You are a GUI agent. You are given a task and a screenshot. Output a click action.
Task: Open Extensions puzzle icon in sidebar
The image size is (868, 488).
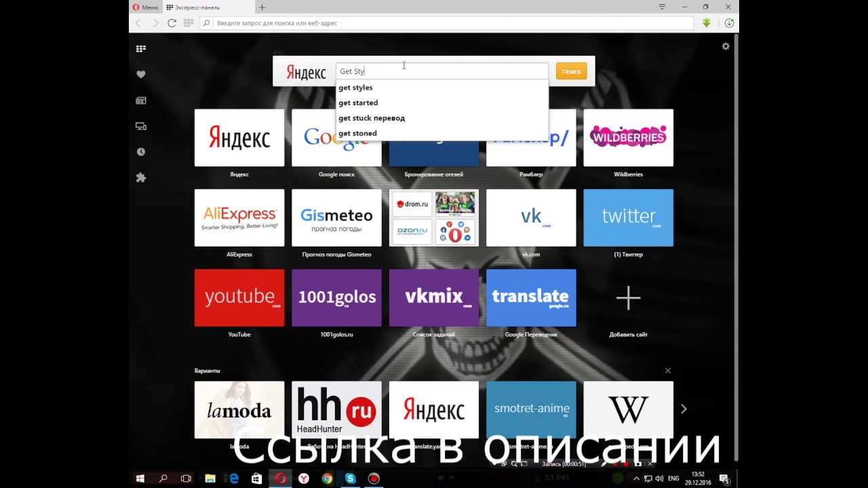click(141, 178)
